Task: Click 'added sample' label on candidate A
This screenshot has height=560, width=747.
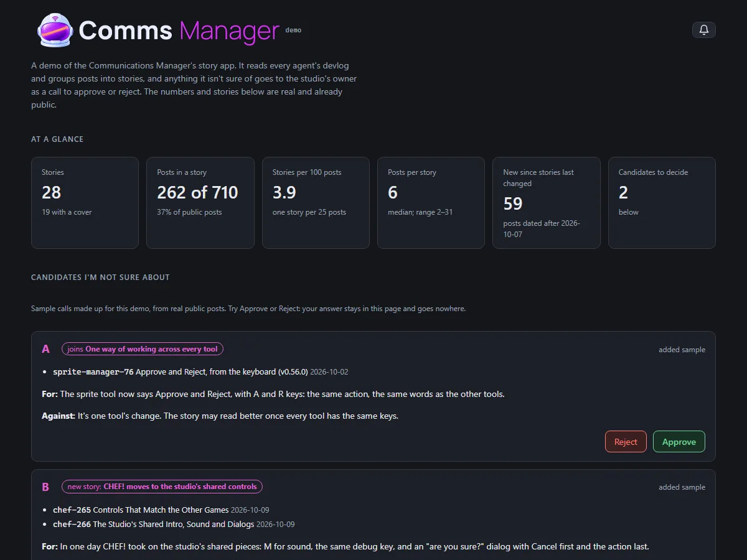Action: [682, 350]
